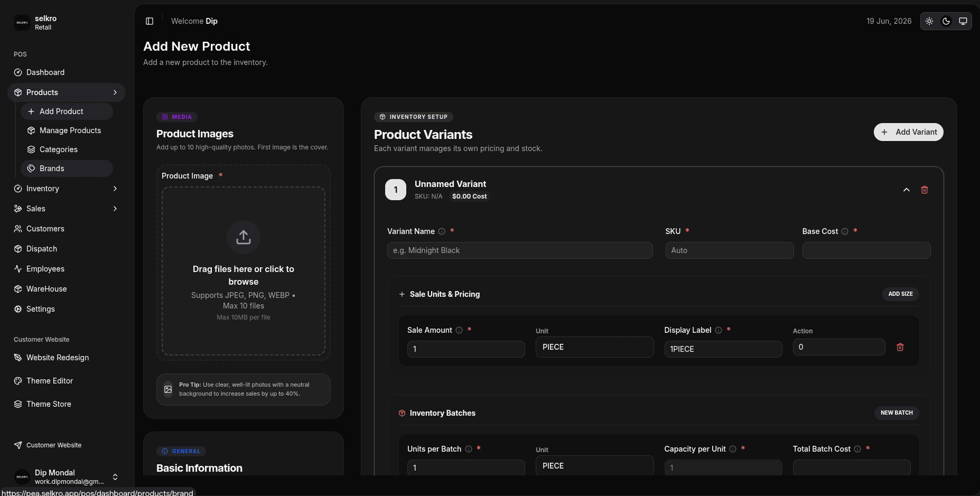Open Unit PIECE dropdown in Sale Units
This screenshot has height=496, width=980.
[595, 347]
